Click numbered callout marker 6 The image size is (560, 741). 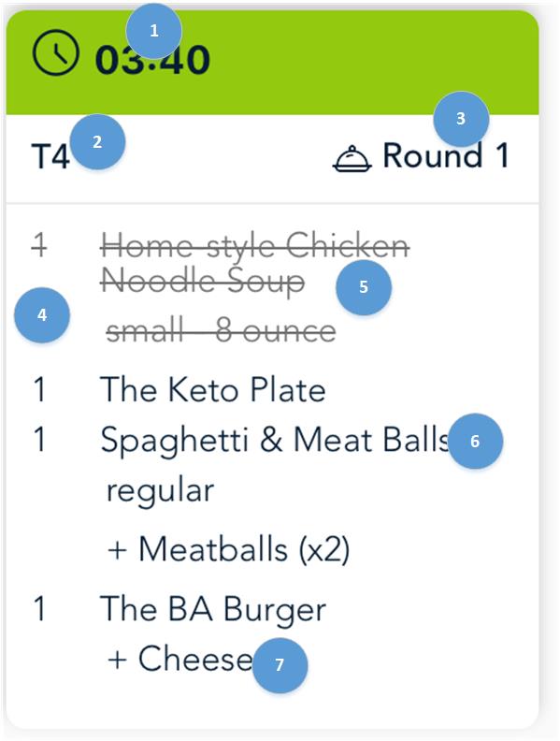(475, 442)
